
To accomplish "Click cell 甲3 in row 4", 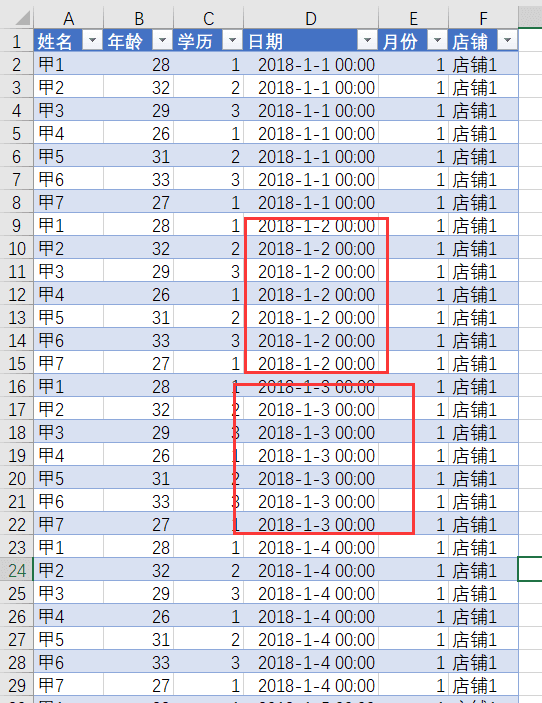I will click(x=68, y=110).
